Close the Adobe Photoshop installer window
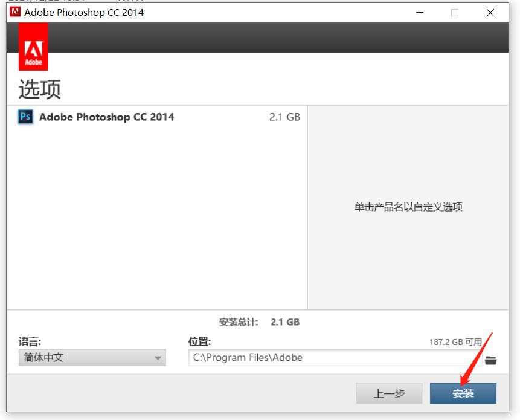Screen dimensions: 520x420 click(x=490, y=13)
